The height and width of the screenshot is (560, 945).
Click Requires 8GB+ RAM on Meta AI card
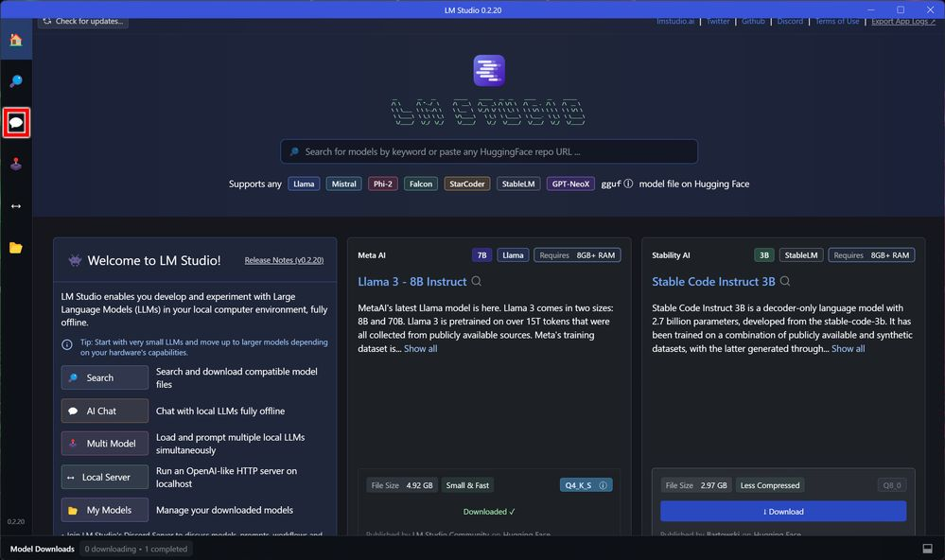tap(577, 255)
